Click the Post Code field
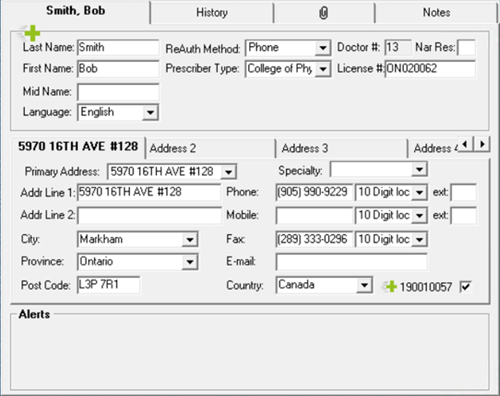Screen dimensions: 500x396 pos(108,285)
